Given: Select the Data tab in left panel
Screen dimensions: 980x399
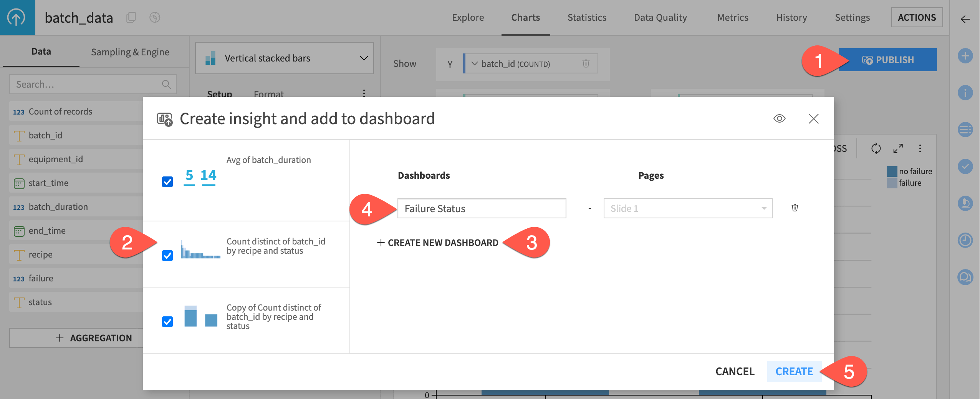Looking at the screenshot, I should 41,52.
